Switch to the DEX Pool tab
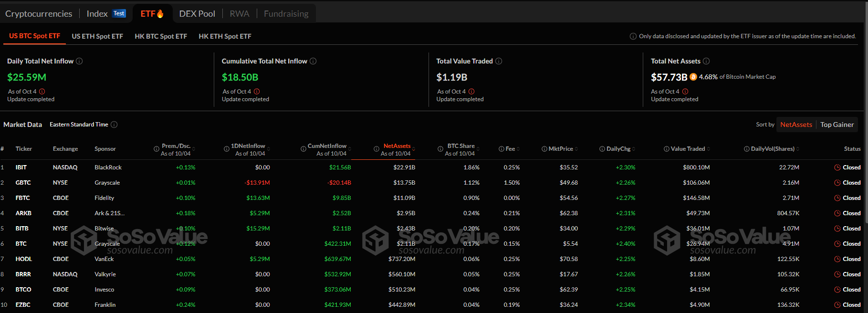 click(x=197, y=14)
